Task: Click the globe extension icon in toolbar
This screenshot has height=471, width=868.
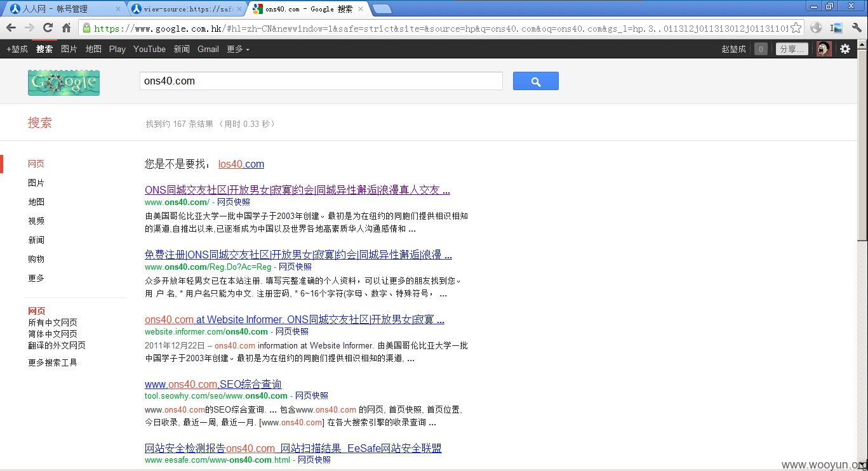Action: [816, 28]
